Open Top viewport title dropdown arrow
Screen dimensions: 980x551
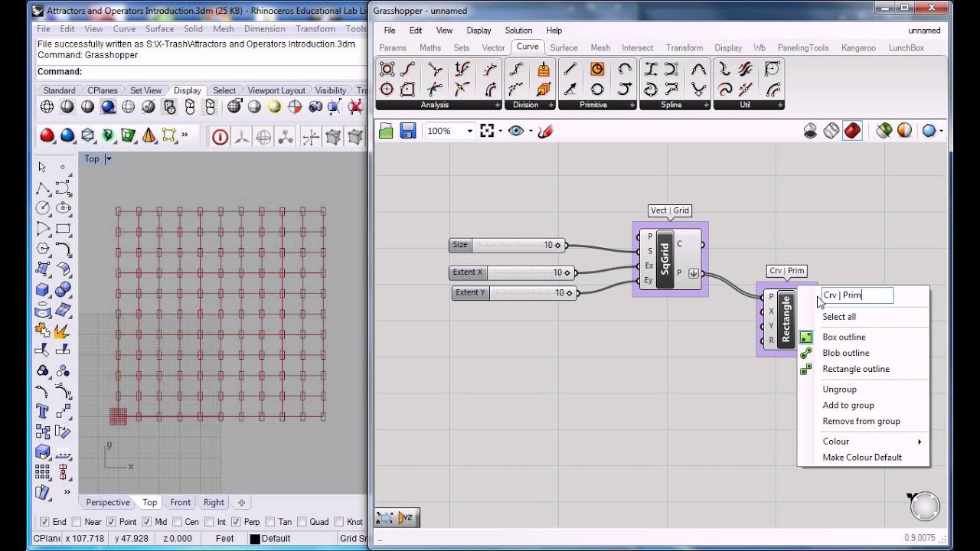point(108,158)
